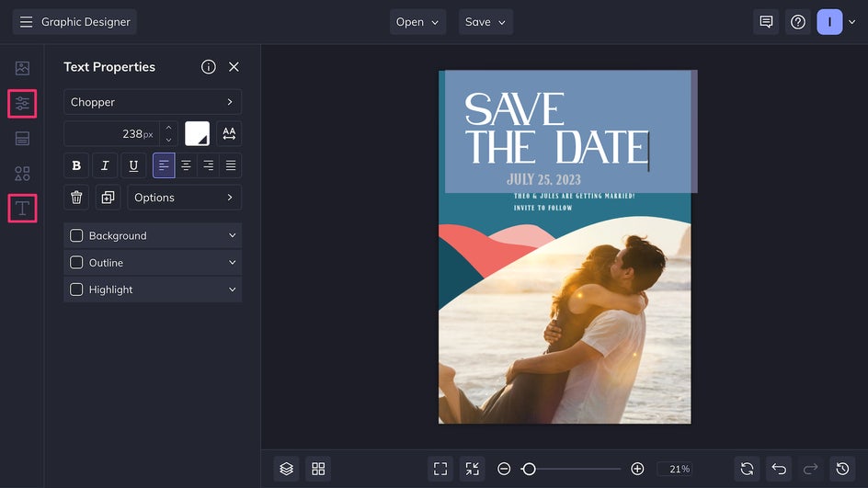868x488 pixels.
Task: Open the Graphics shapes sidebar icon
Action: click(22, 174)
